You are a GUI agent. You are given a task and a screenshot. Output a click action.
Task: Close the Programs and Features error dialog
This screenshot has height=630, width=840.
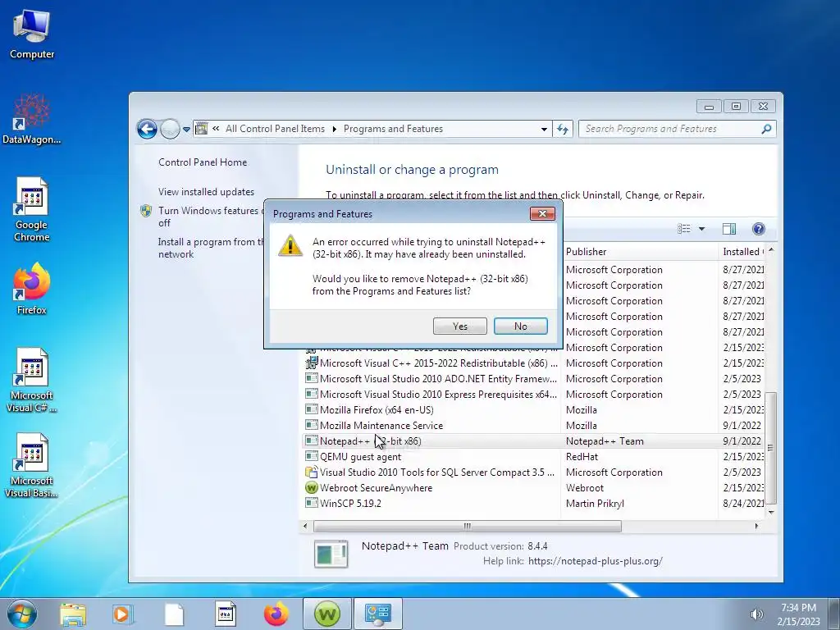542,214
